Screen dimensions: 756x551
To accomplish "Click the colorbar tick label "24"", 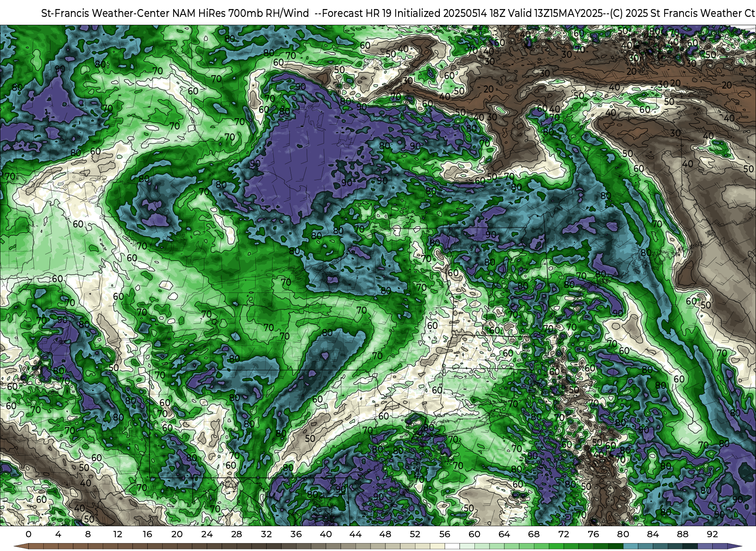I will click(207, 534).
